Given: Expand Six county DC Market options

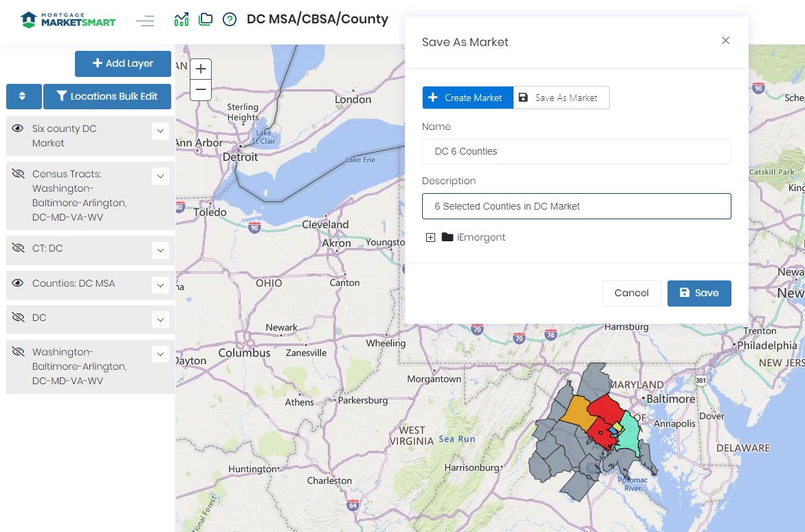Looking at the screenshot, I should [160, 131].
